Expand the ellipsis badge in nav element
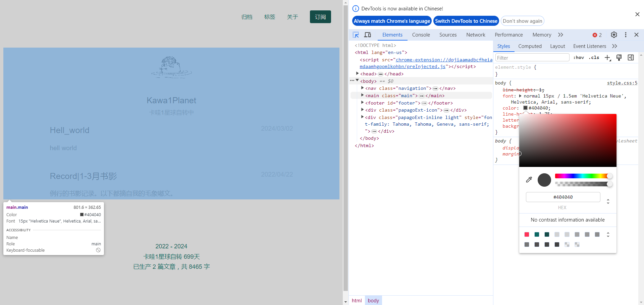The image size is (644, 305). point(435,88)
